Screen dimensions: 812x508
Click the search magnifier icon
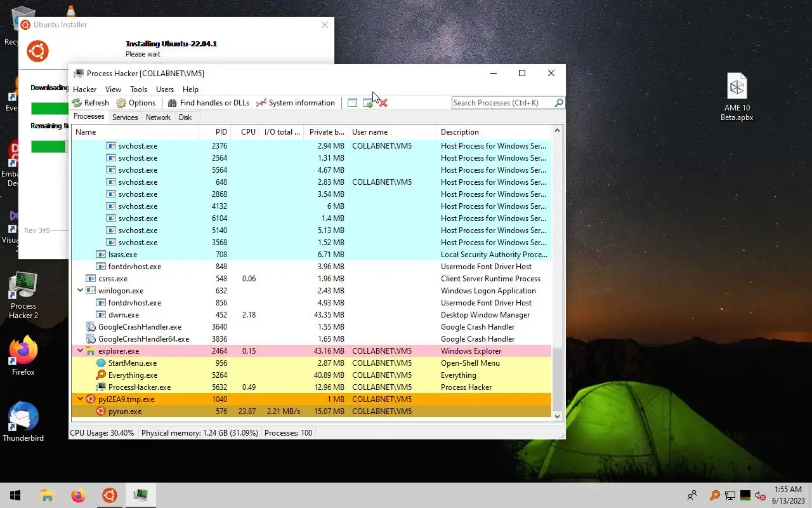pos(559,103)
